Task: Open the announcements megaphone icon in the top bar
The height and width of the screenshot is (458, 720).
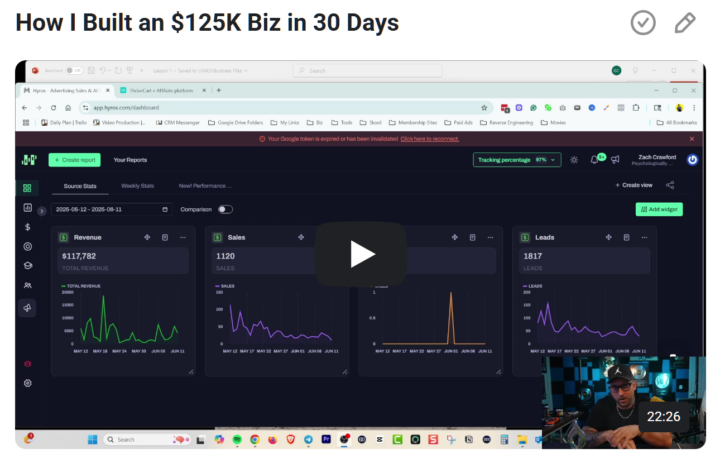Action: (615, 159)
